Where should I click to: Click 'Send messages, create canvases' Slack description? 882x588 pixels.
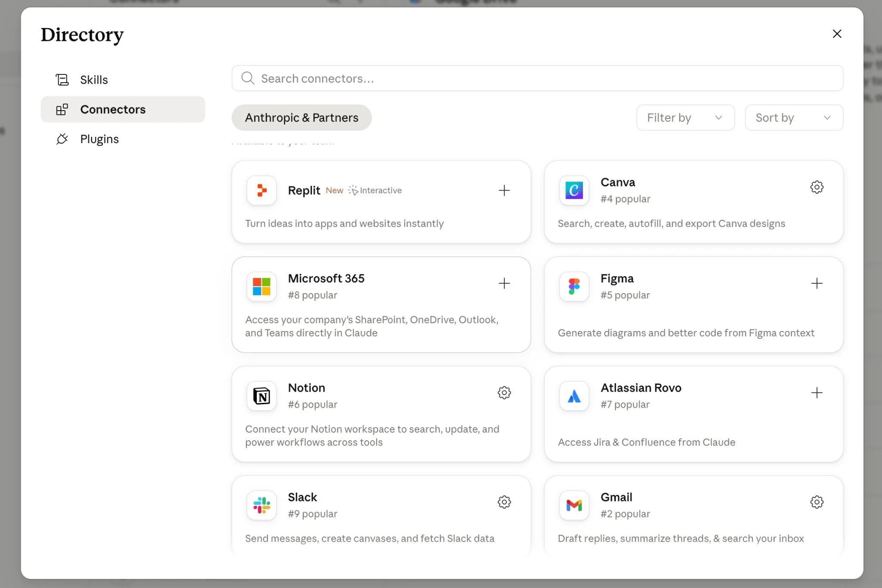[370, 538]
